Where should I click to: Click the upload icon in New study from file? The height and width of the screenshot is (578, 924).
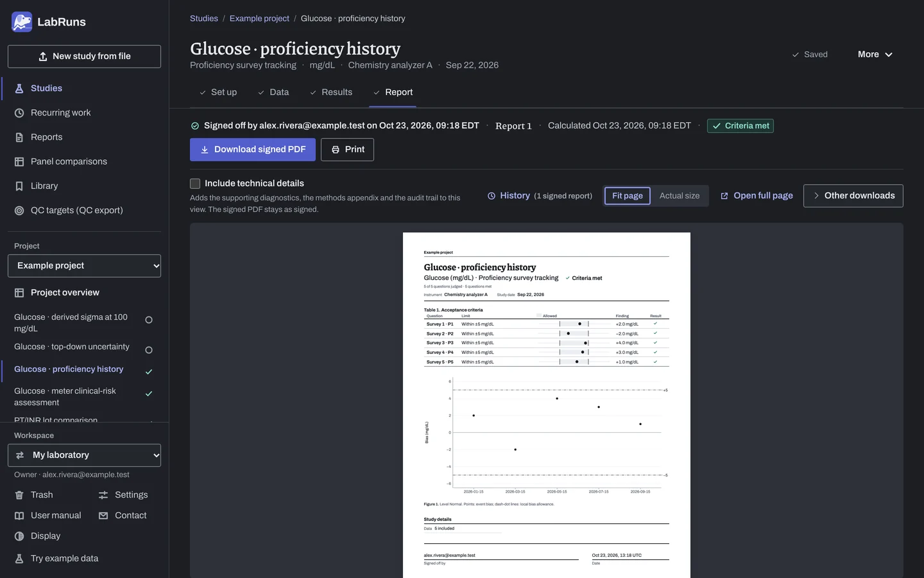coord(43,57)
